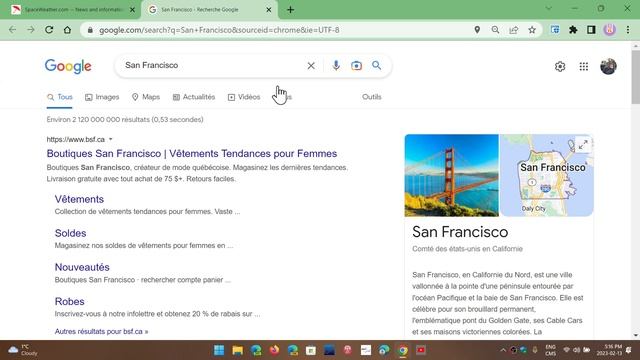Close the SpaceWeather.com tab

click(132, 10)
